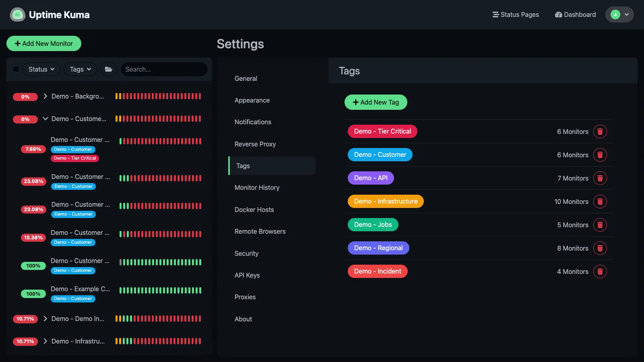Viewport: 644px width, 362px height.
Task: Go to Status Pages
Action: (x=516, y=14)
